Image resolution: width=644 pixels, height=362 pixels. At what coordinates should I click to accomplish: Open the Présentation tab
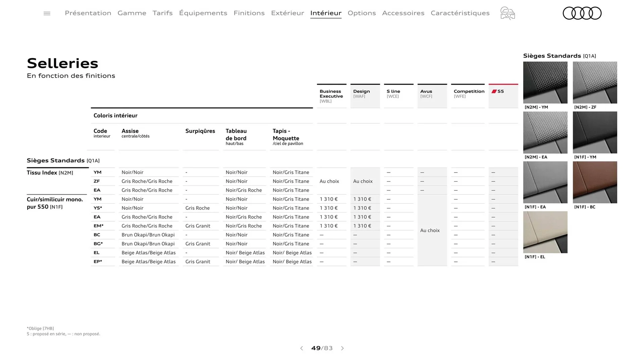(x=88, y=13)
